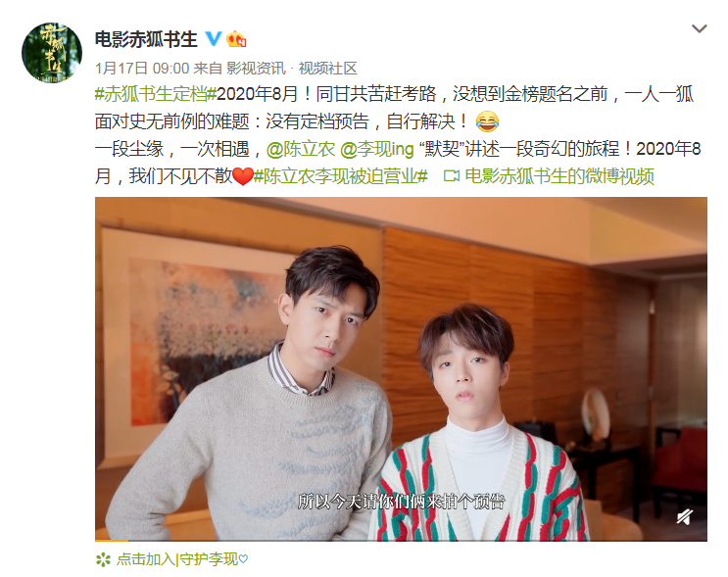Play the video by clicking its frame
This screenshot has height=577, width=728.
click(401, 368)
